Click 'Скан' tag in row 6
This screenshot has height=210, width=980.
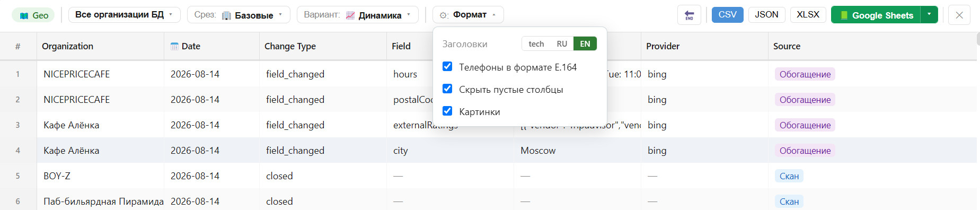pos(789,202)
